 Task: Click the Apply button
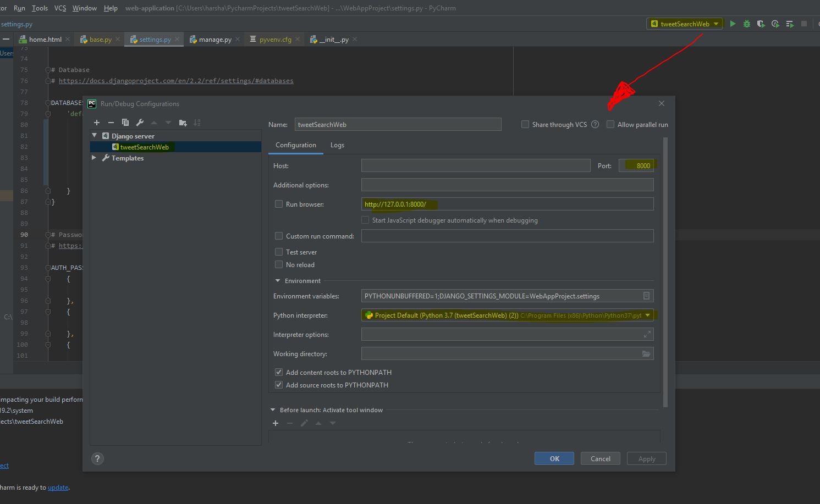click(x=647, y=458)
